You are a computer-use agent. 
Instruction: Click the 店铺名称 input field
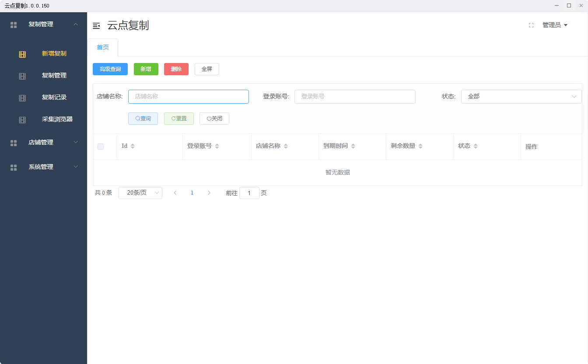(x=188, y=96)
